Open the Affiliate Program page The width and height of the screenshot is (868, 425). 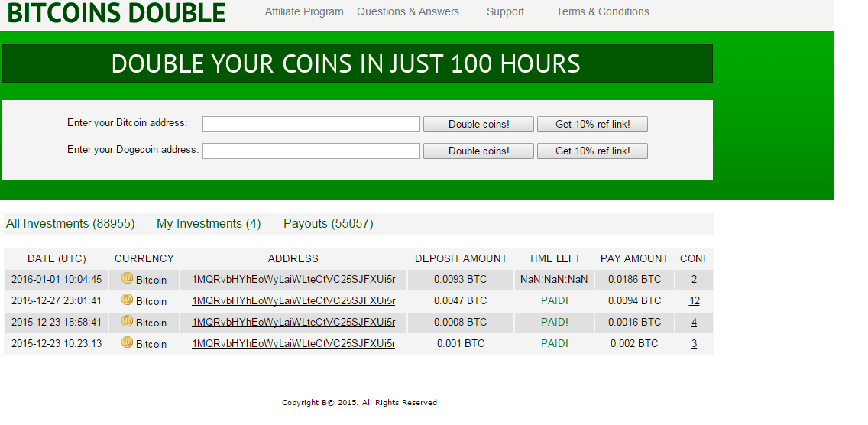pyautogui.click(x=304, y=11)
